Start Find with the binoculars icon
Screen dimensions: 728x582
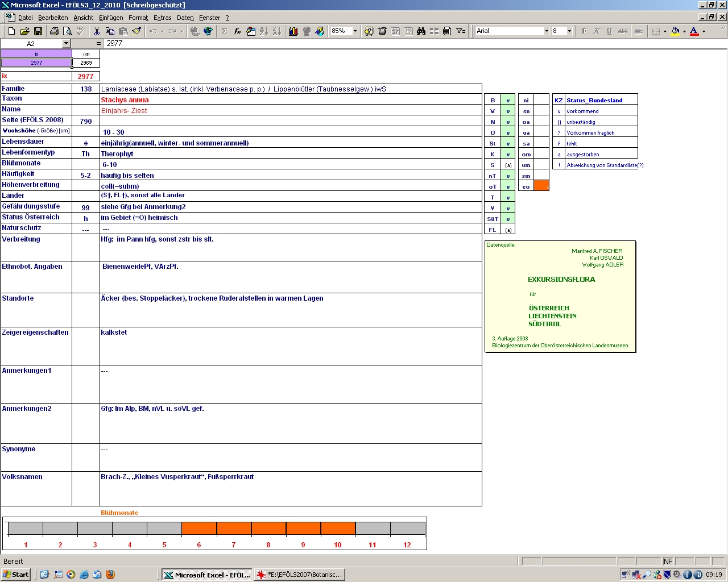pos(421,31)
